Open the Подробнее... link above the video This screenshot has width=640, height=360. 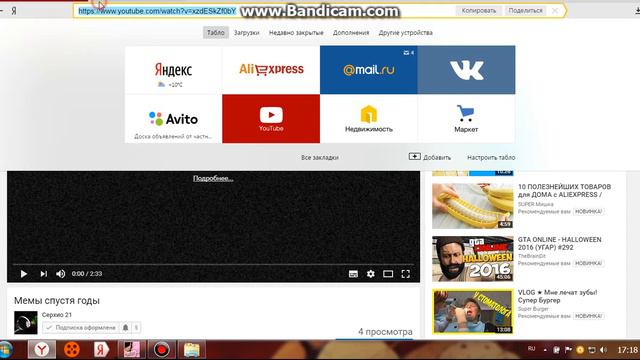pos(213,178)
